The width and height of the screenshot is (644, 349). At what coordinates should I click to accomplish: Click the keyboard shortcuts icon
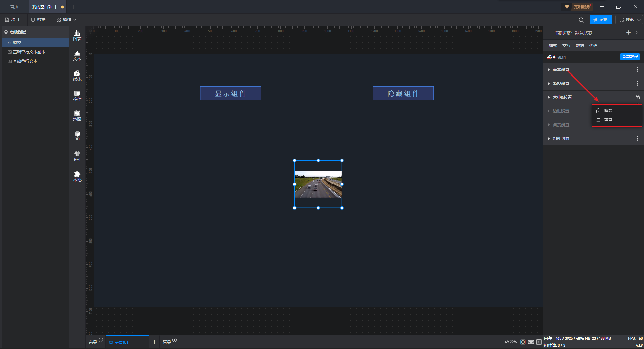pyautogui.click(x=531, y=342)
